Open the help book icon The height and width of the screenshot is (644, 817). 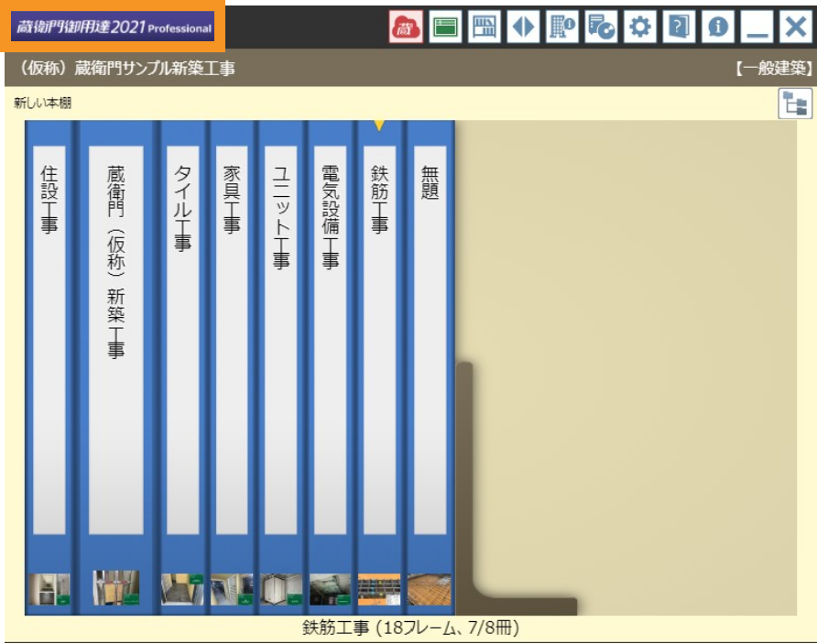(676, 27)
